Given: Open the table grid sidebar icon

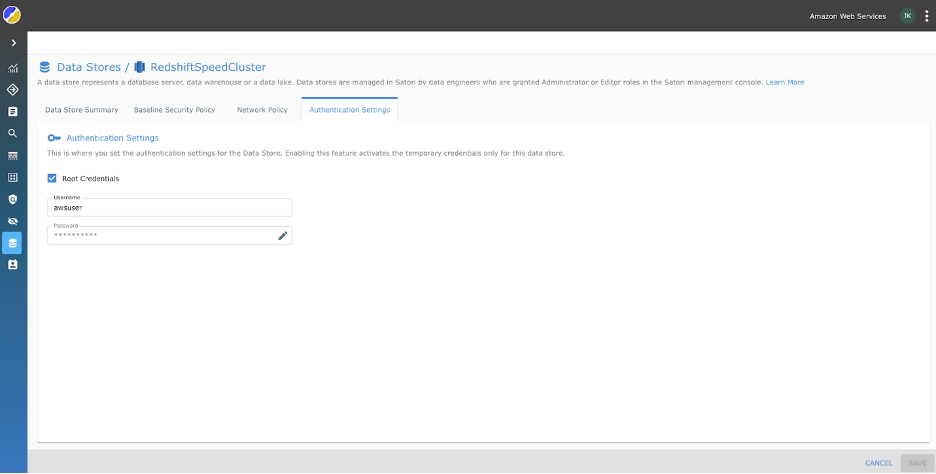Looking at the screenshot, I should coord(13,155).
